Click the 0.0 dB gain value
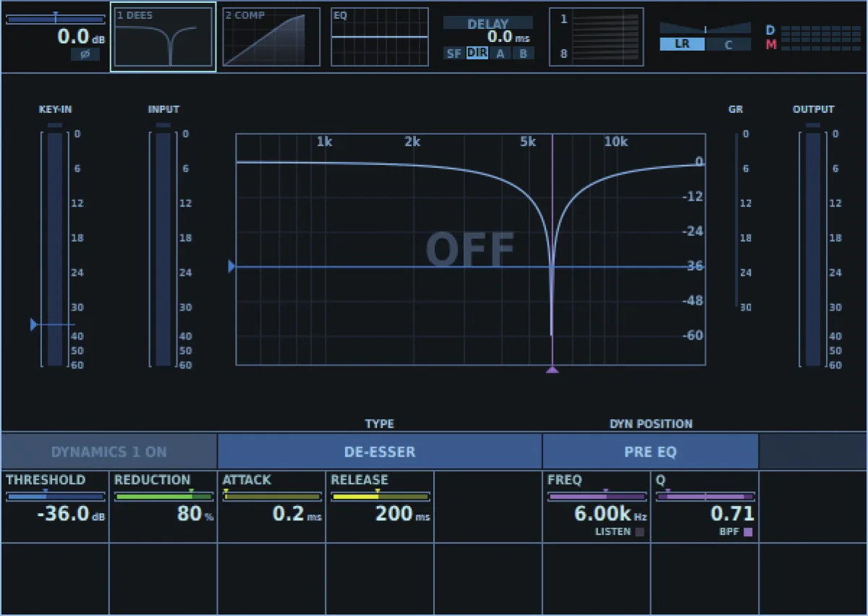This screenshot has width=868, height=616. [81, 37]
